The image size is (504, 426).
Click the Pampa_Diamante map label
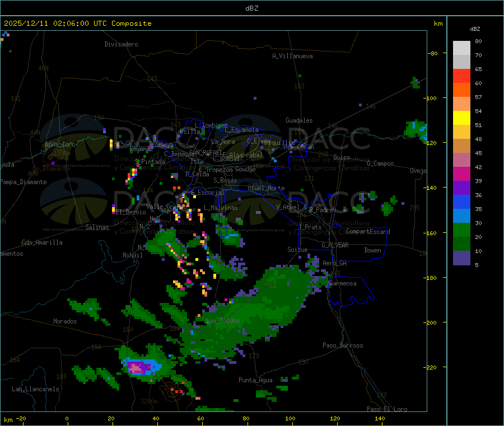pos(23,182)
